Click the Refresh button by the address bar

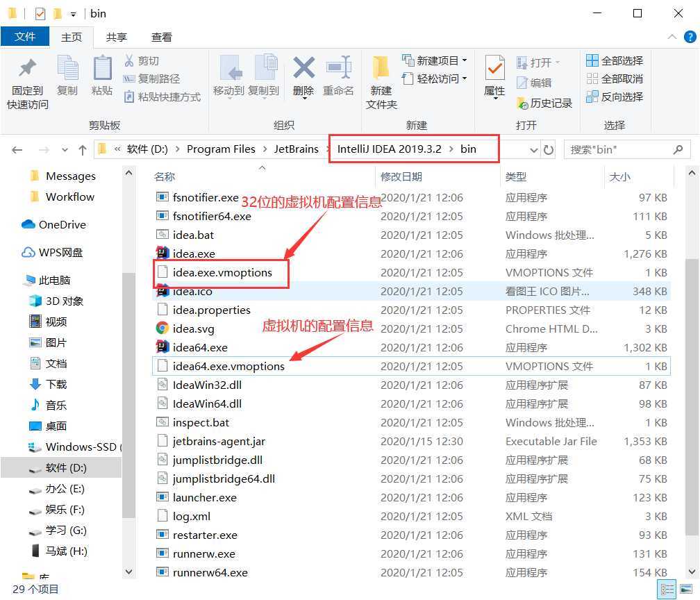(549, 150)
